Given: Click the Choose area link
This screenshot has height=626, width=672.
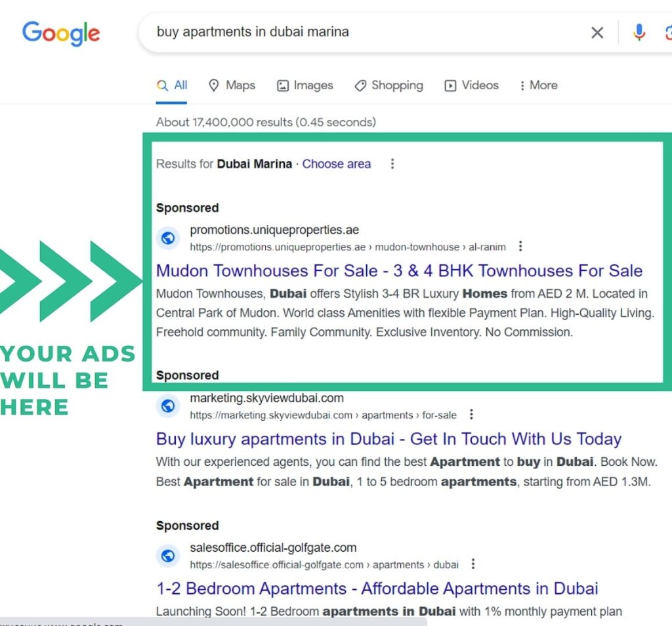Looking at the screenshot, I should point(336,164).
